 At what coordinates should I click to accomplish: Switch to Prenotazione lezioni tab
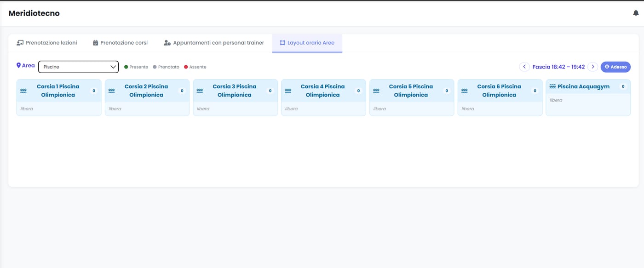47,43
